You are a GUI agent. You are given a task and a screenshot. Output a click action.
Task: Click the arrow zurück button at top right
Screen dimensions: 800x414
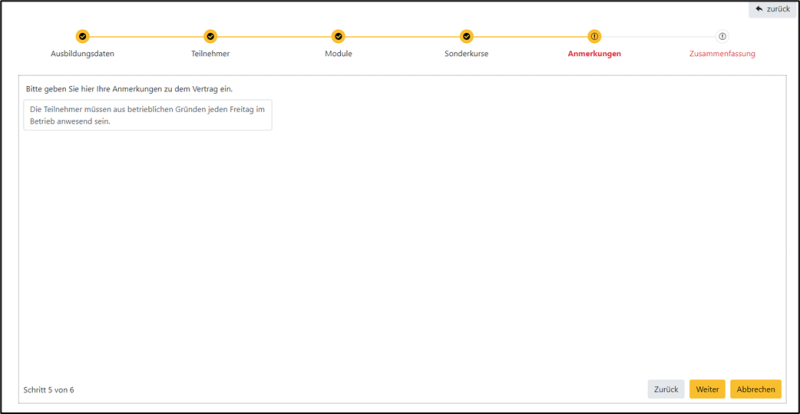[x=771, y=9]
